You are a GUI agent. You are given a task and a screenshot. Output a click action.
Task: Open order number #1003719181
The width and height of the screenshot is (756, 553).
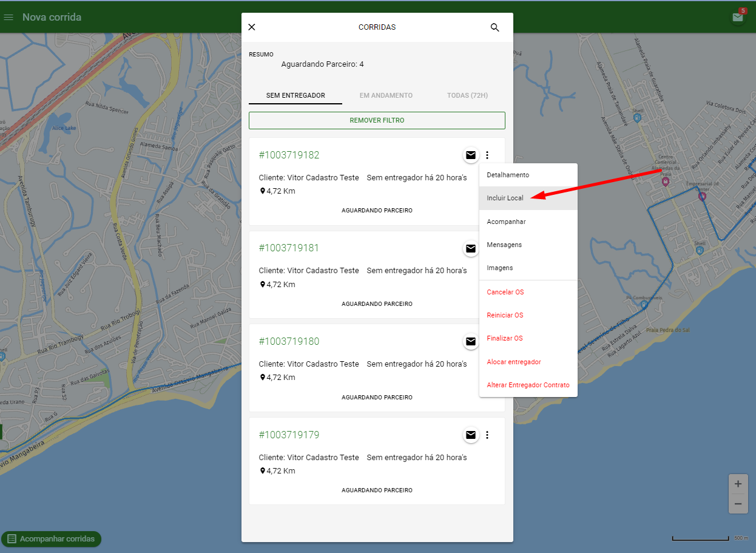pyautogui.click(x=289, y=248)
